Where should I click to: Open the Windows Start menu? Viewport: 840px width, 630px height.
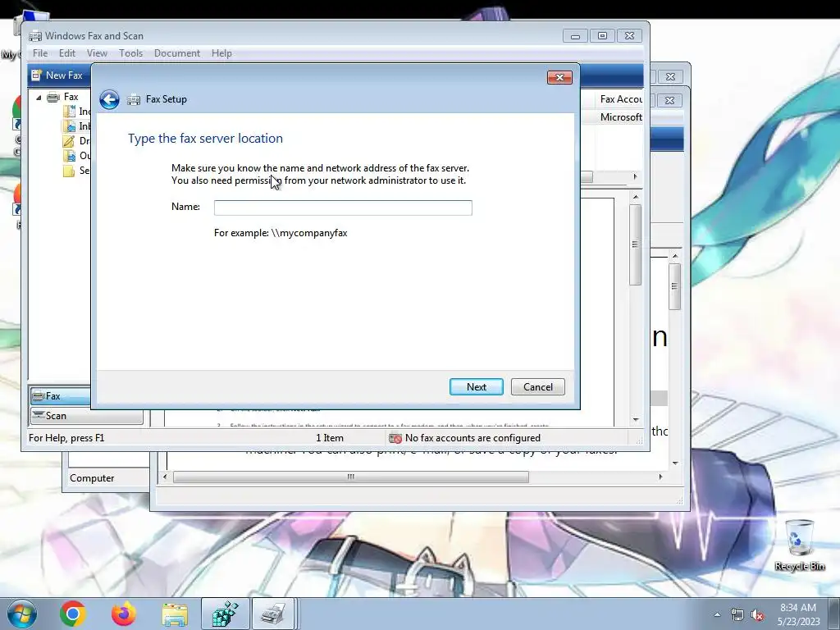[21, 614]
